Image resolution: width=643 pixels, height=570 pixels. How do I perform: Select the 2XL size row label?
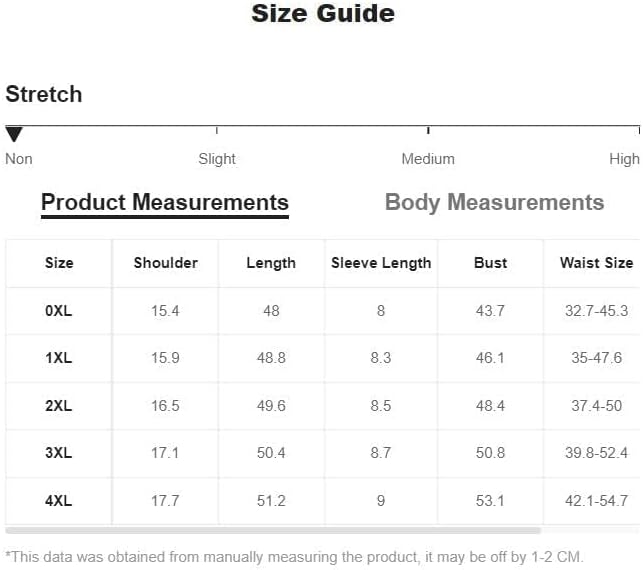coord(59,406)
